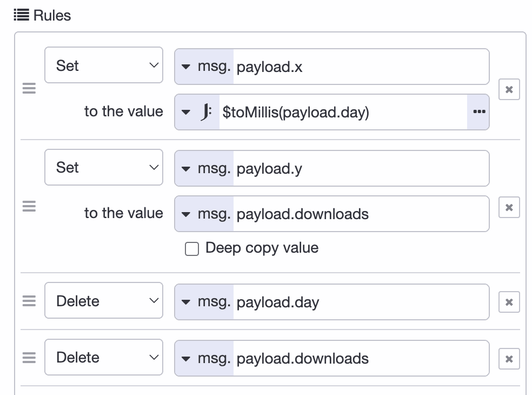The image size is (532, 395).
Task: Enable the Deep copy value checkbox
Action: [x=192, y=248]
